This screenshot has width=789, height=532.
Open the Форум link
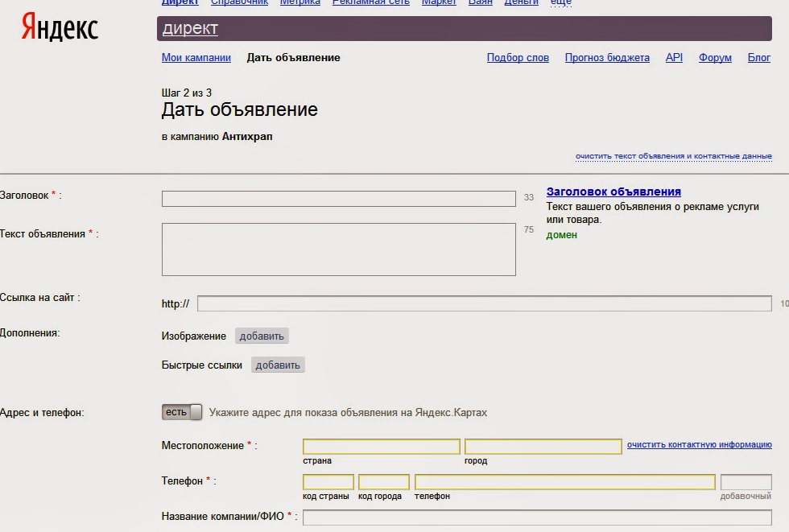[x=715, y=58]
